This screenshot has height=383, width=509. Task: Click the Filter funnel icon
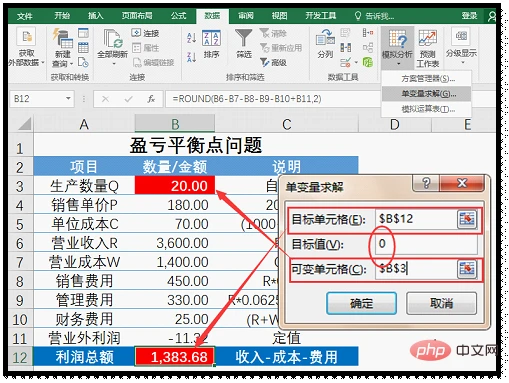point(244,38)
